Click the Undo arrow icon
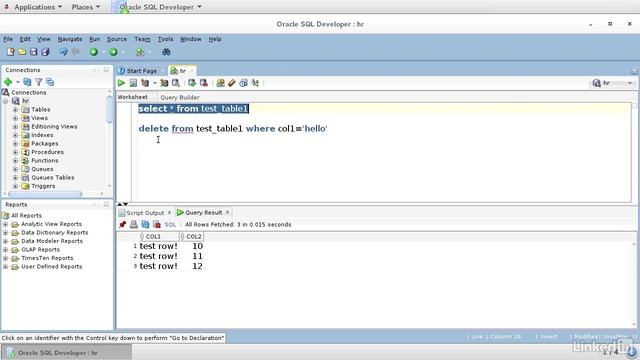The width and height of the screenshot is (640, 360). click(64, 52)
